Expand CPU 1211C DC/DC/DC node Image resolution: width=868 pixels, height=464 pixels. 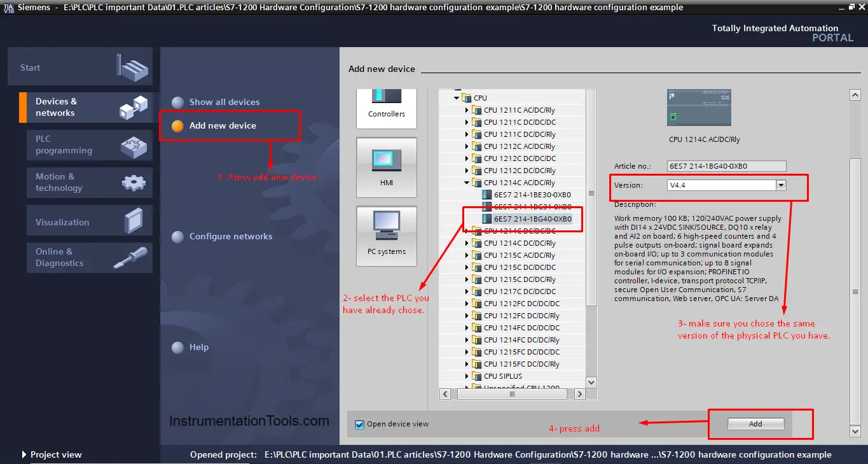[x=467, y=122]
